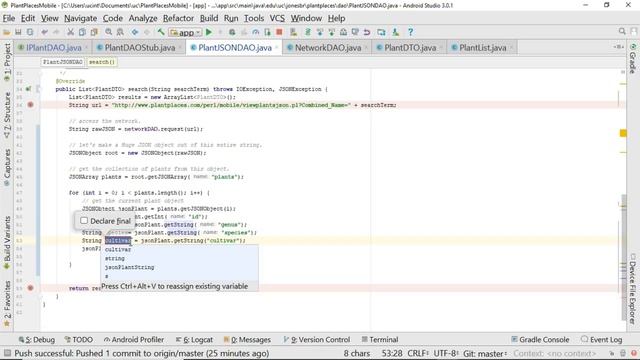This screenshot has height=360, width=640.
Task: Click Git: master branch widget
Action: [484, 353]
